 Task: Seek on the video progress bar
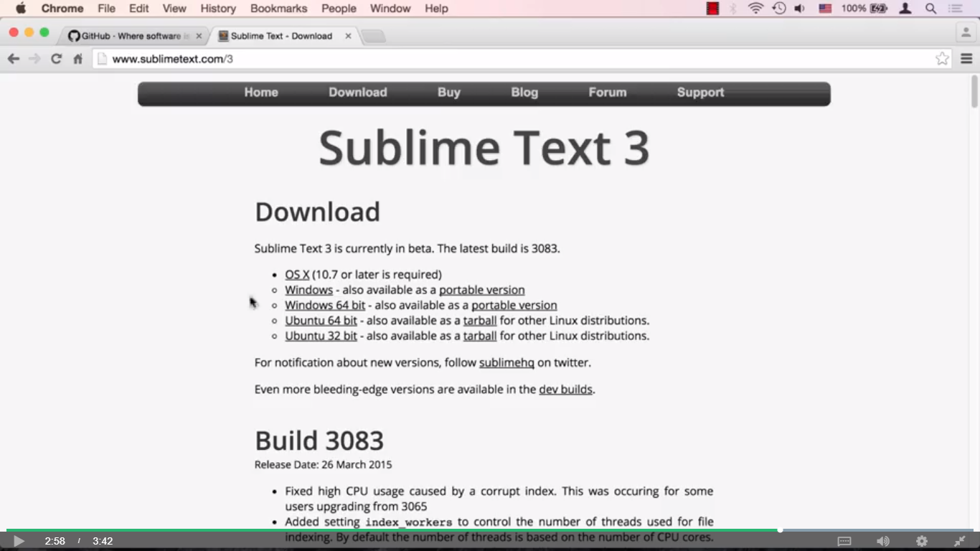tap(490, 530)
